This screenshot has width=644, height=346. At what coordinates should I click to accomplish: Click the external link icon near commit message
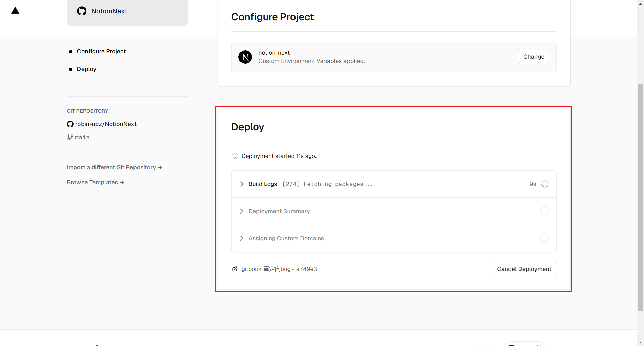pyautogui.click(x=235, y=269)
